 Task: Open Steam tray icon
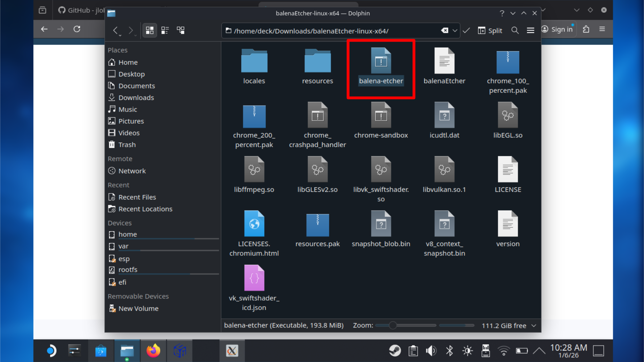(x=395, y=351)
